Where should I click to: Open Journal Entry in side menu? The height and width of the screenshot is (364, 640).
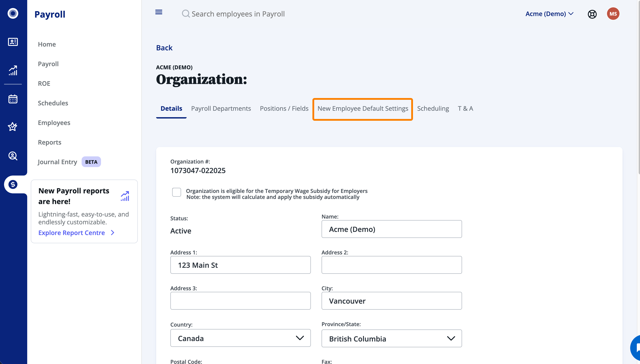click(x=57, y=162)
